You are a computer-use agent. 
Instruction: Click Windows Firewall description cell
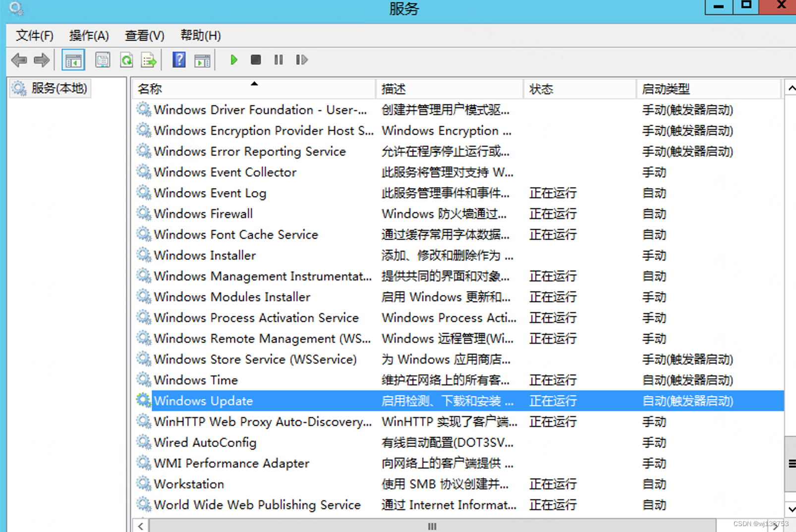tap(444, 214)
